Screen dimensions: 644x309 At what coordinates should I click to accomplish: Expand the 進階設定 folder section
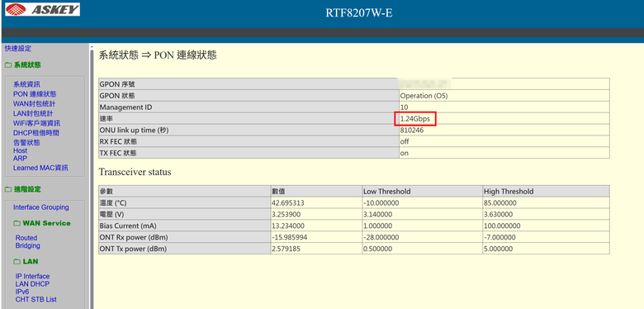[23, 189]
